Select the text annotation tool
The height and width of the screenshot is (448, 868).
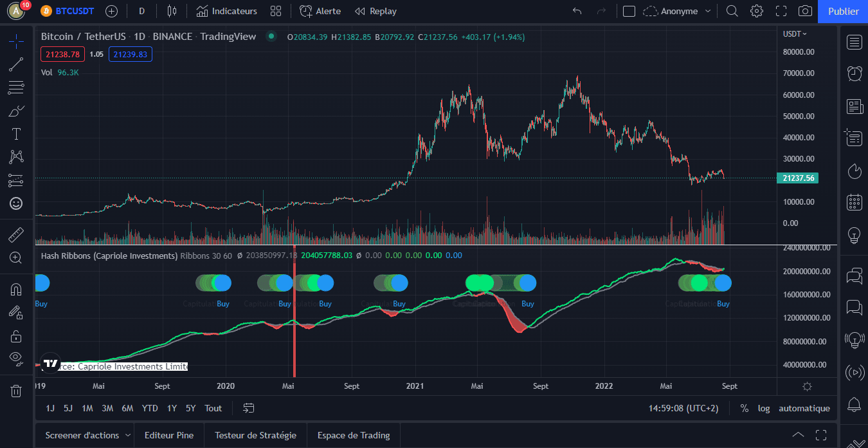tap(16, 134)
